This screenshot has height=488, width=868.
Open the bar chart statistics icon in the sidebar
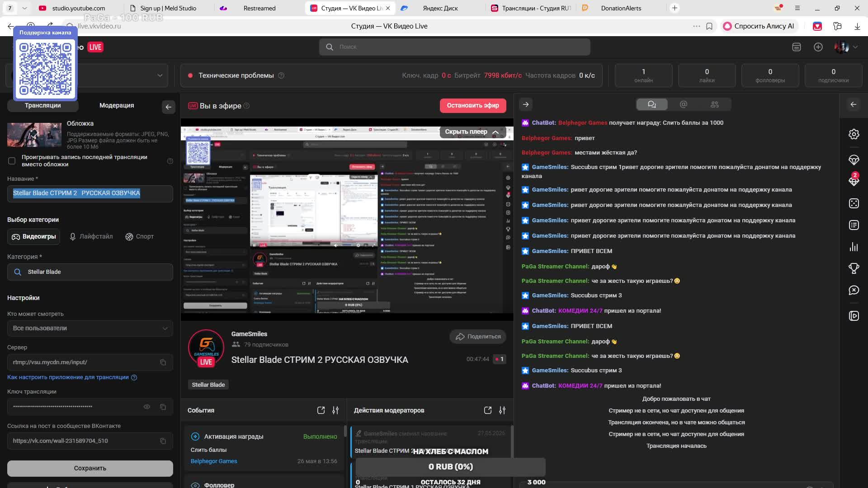coord(854,247)
